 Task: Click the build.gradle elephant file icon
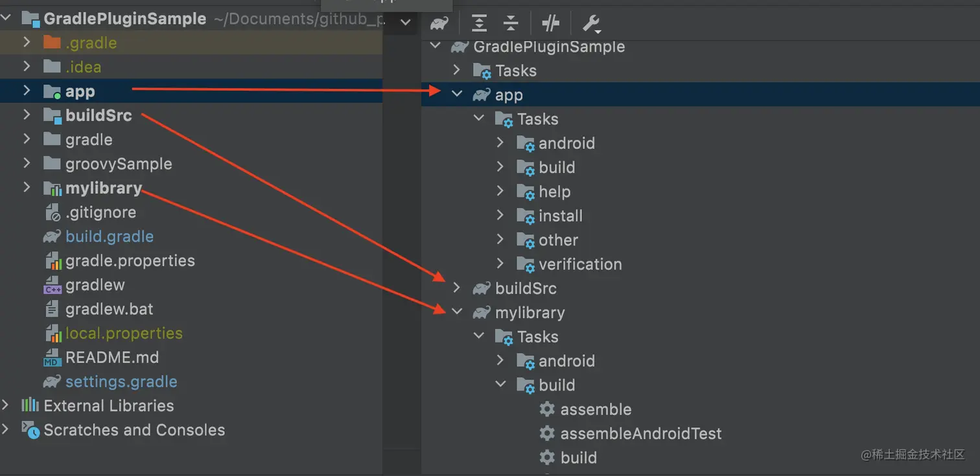[x=51, y=236]
